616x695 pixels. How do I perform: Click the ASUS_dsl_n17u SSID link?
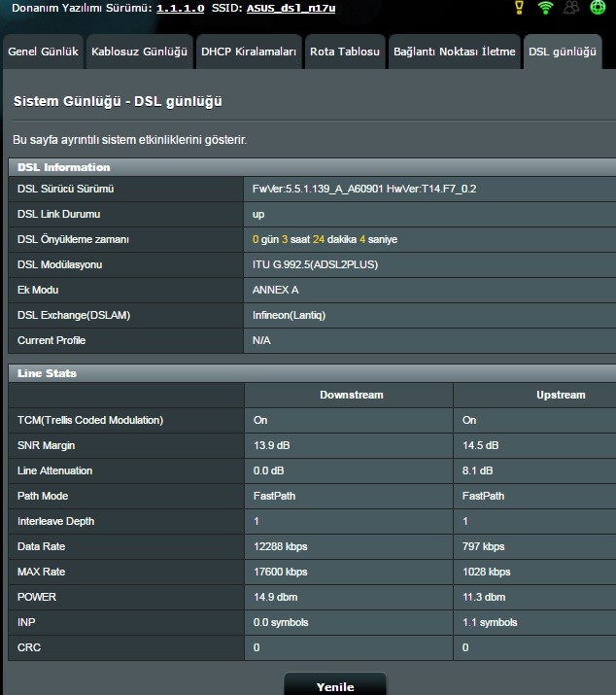point(291,9)
